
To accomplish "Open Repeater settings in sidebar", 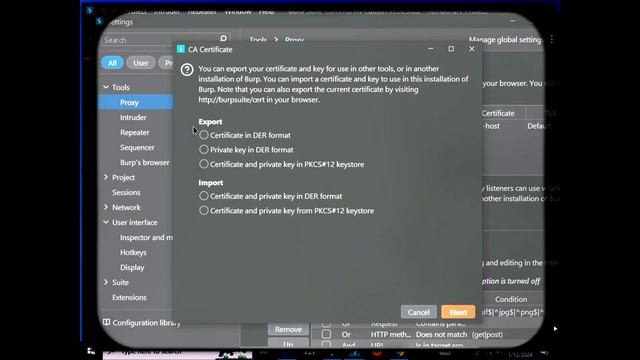I will [135, 133].
